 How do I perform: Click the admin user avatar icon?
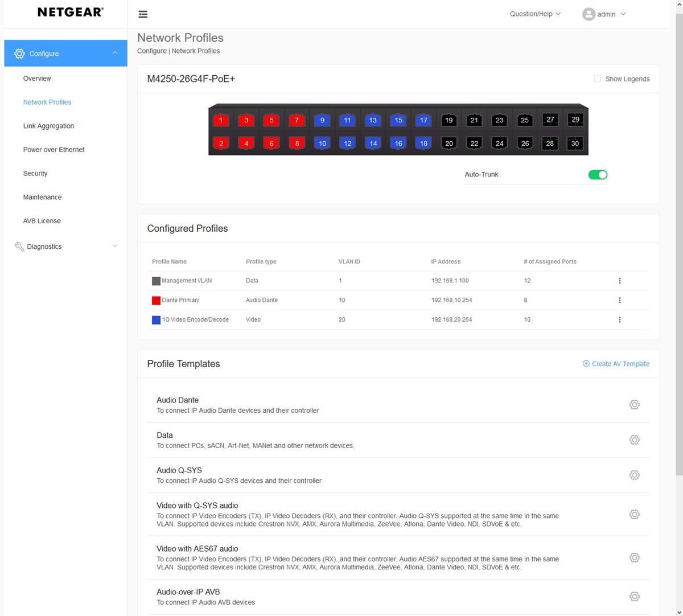(589, 14)
